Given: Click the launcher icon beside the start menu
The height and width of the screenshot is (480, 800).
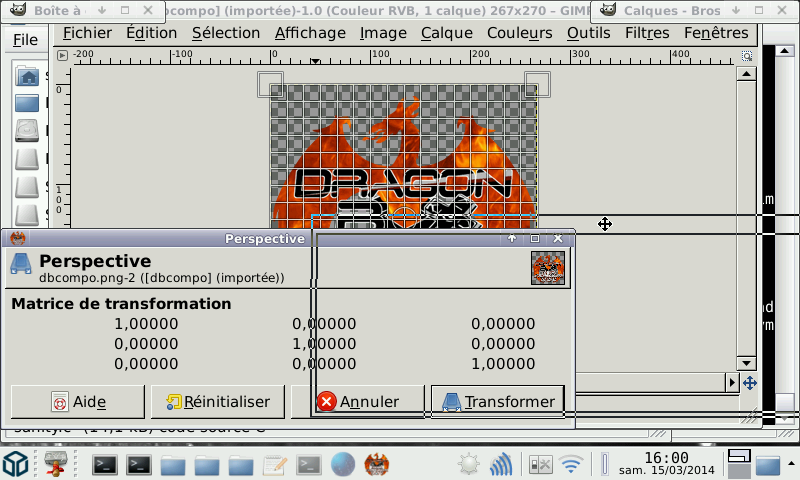Looking at the screenshot, I should [x=55, y=464].
